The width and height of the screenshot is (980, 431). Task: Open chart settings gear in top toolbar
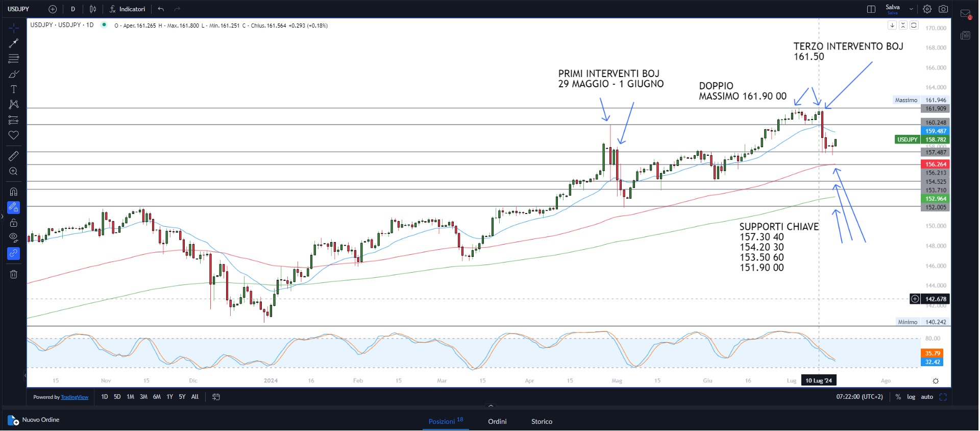pyautogui.click(x=927, y=9)
